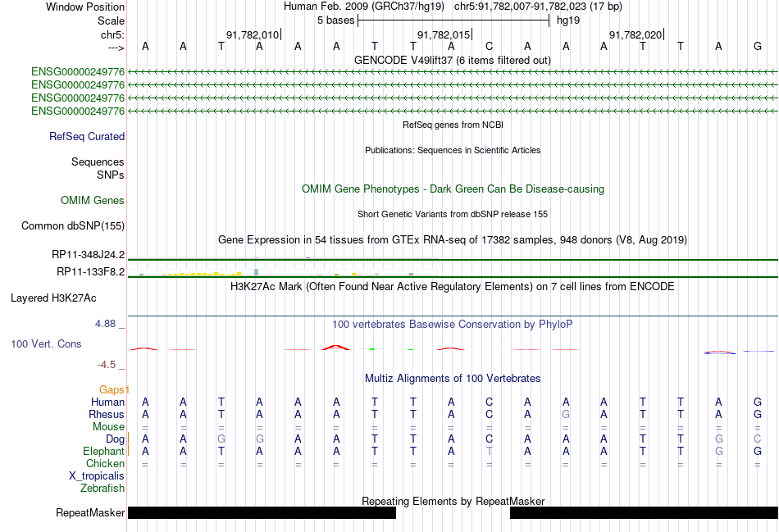The height and width of the screenshot is (532, 779).
Task: Open the RefSeq Curated track label
Action: coord(86,136)
